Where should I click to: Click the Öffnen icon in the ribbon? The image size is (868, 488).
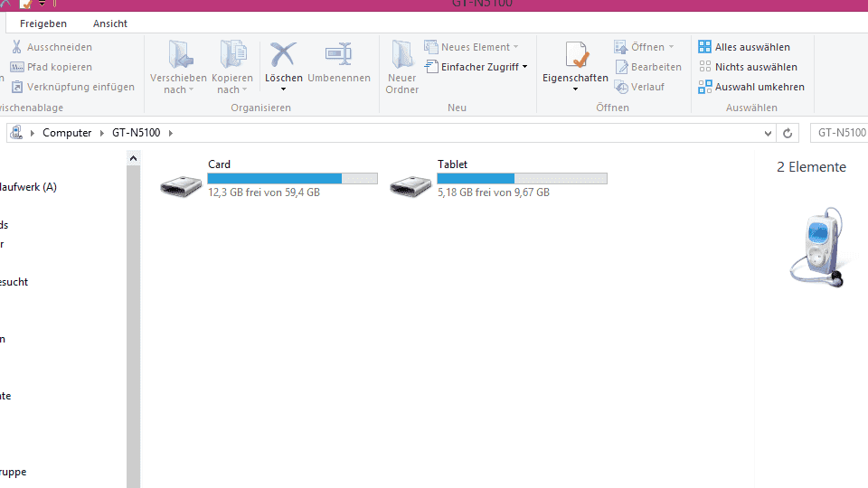pos(621,47)
